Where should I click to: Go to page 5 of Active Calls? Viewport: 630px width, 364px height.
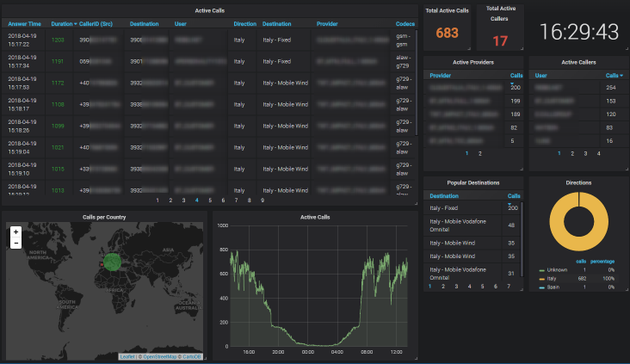(x=210, y=201)
